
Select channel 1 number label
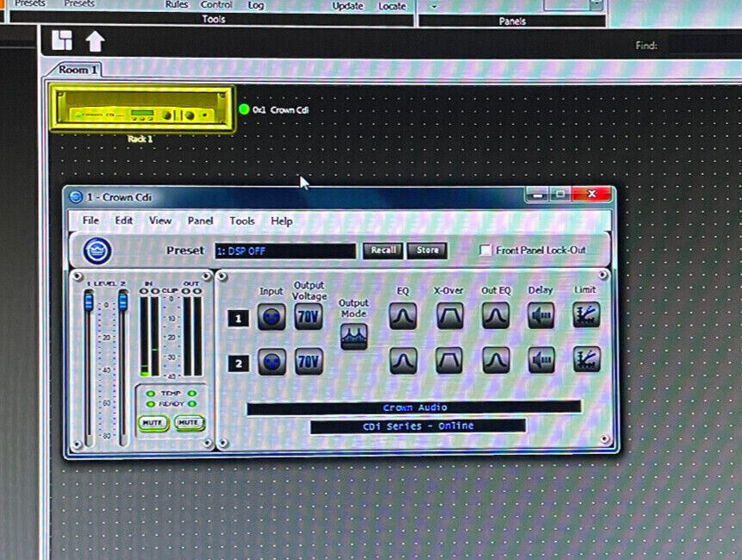[x=239, y=318]
